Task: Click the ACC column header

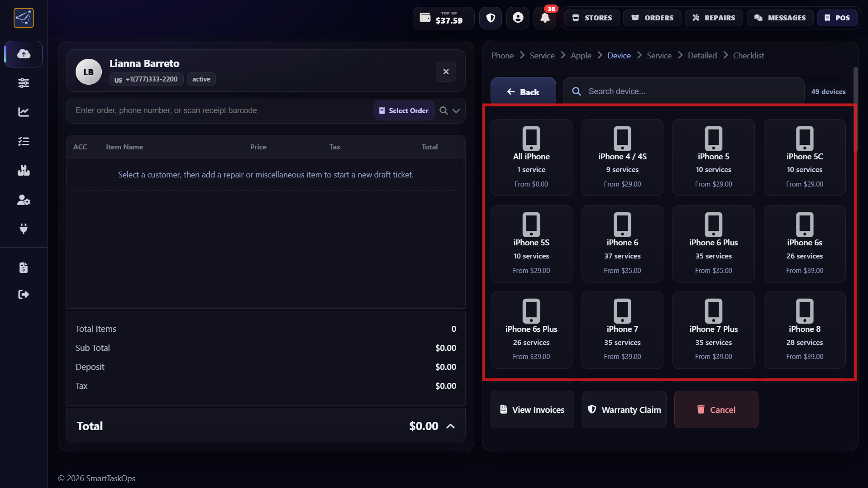Action: [x=80, y=147]
